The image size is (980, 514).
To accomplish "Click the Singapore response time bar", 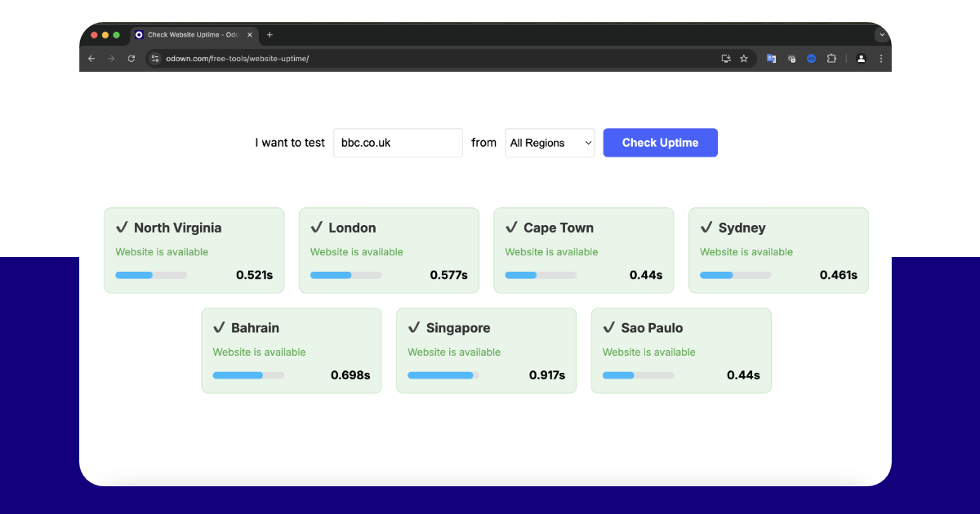I will pos(443,375).
